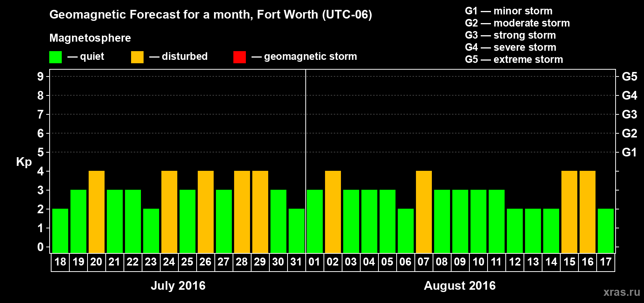Click the '— geomagnetic storm' legend label
The width and height of the screenshot is (644, 303).
click(304, 56)
